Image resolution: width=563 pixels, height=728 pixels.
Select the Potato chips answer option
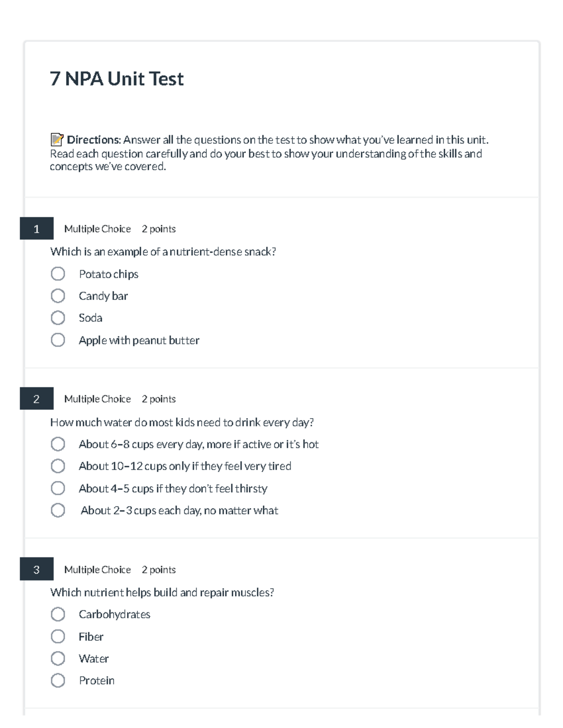click(58, 274)
